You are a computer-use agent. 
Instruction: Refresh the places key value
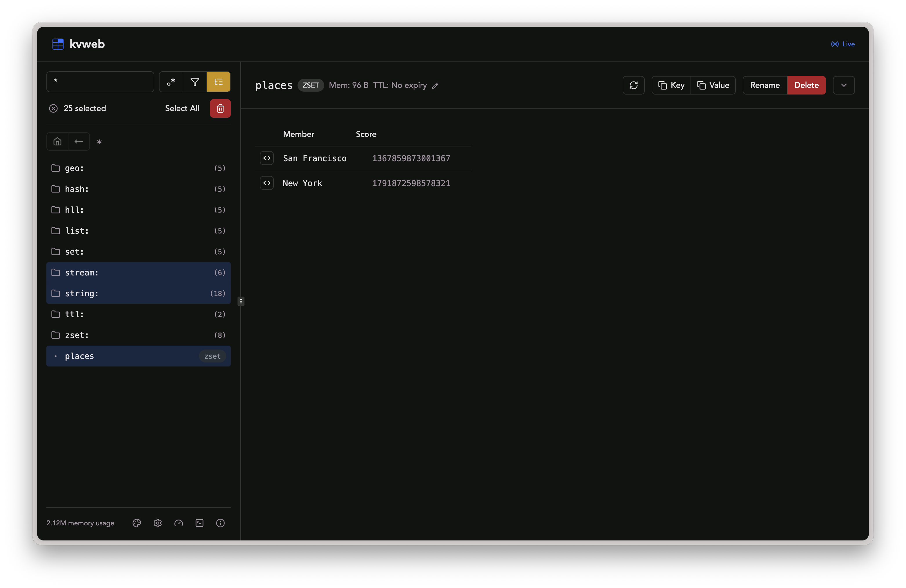pos(633,85)
